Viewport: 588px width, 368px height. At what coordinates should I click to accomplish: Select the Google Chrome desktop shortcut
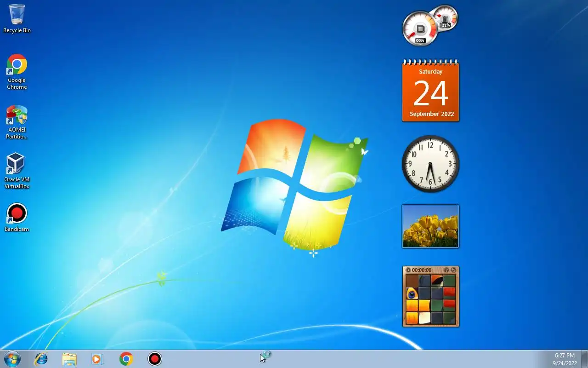tap(17, 72)
